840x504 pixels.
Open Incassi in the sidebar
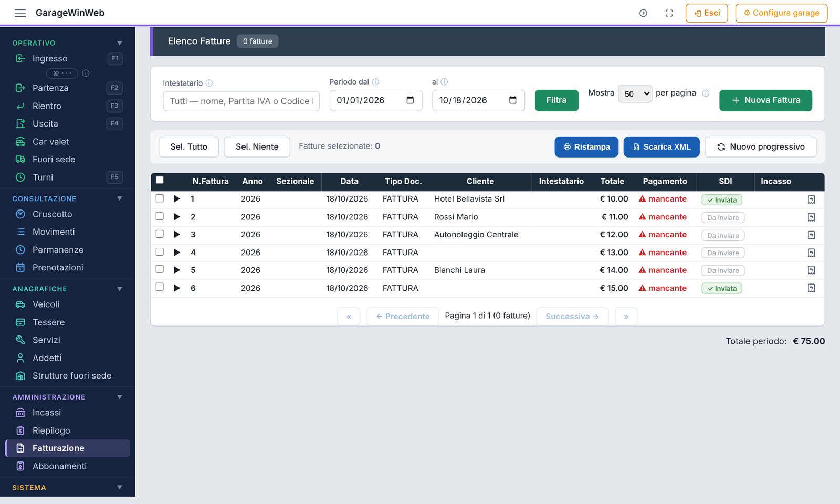[x=67, y=413]
